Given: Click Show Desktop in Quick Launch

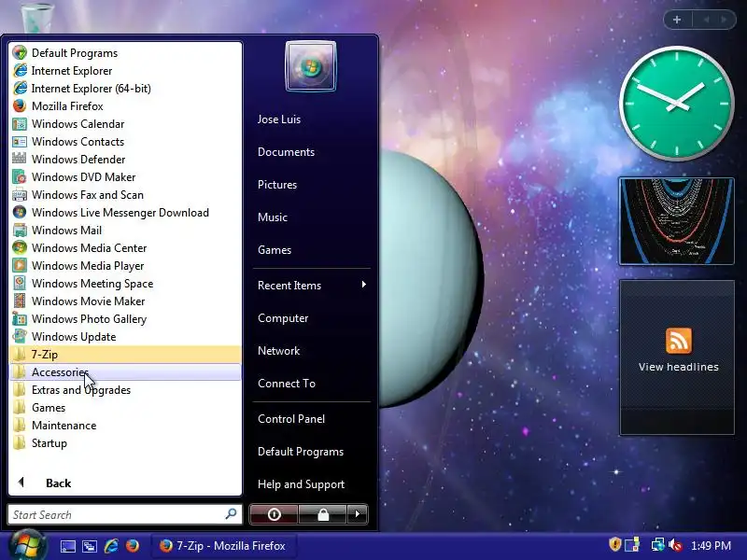Looking at the screenshot, I should (67, 546).
